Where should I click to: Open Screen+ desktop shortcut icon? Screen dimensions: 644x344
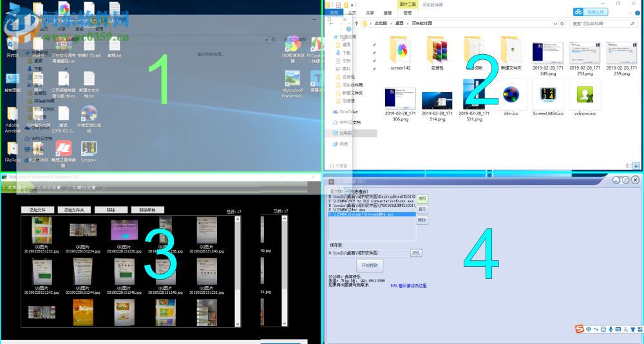point(89,151)
